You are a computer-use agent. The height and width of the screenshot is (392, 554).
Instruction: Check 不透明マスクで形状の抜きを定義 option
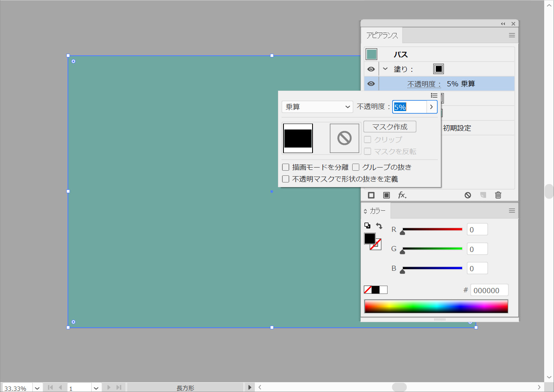[286, 179]
